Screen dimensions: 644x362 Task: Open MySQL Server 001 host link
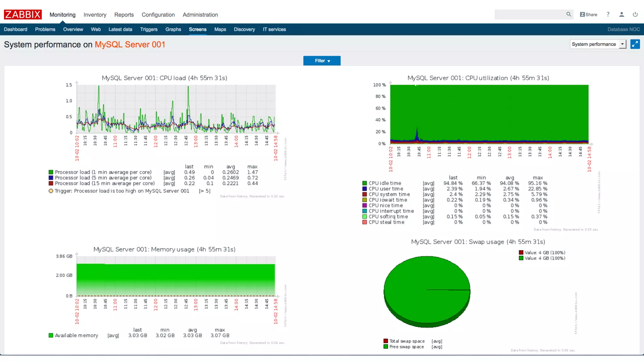[x=130, y=45]
